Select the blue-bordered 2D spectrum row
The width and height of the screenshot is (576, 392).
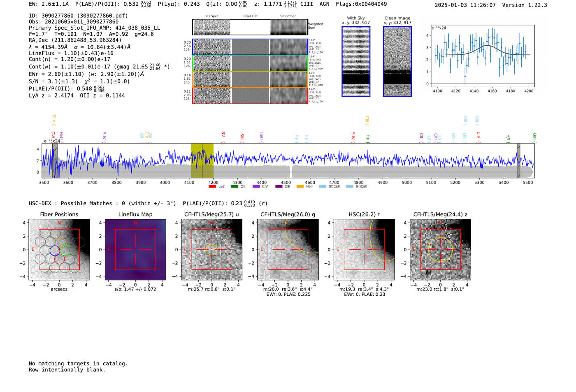click(250, 47)
